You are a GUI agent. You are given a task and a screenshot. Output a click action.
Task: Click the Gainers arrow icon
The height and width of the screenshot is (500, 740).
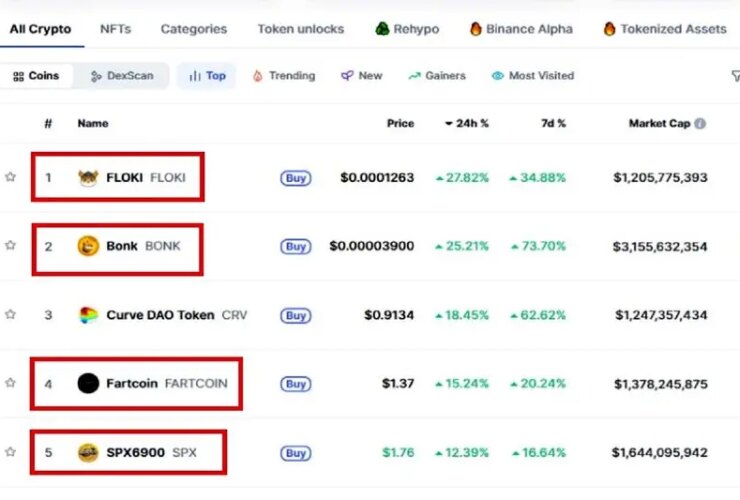click(414, 76)
